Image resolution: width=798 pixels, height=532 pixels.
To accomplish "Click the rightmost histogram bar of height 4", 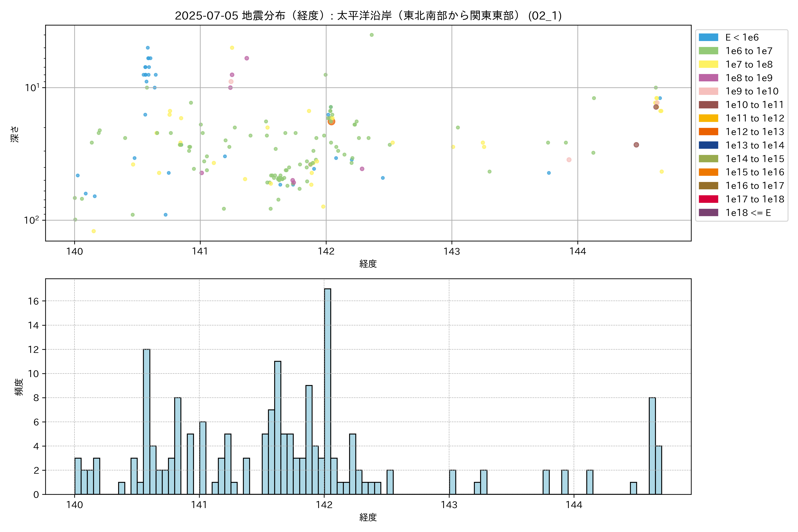I will pos(659,470).
